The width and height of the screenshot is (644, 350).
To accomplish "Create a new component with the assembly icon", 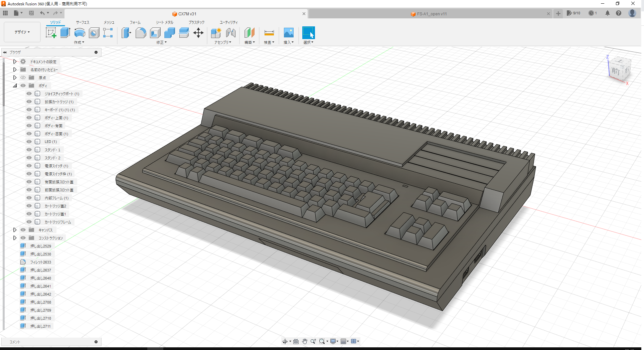I will (x=216, y=32).
